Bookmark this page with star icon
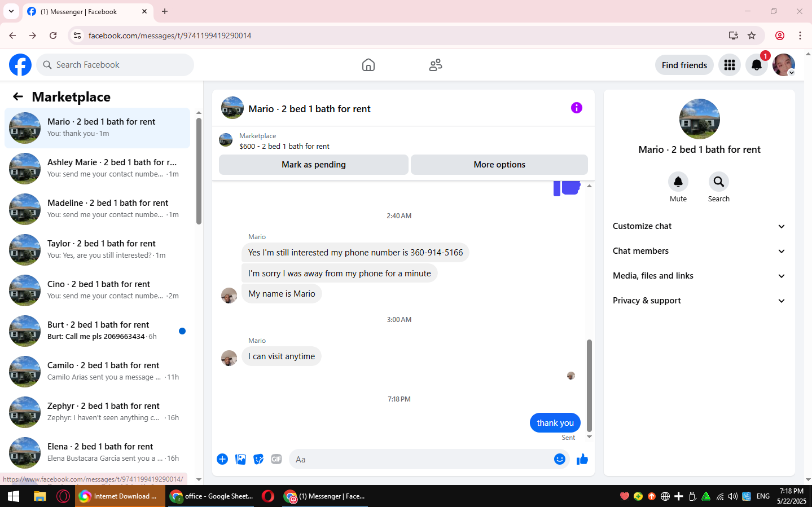 752,36
